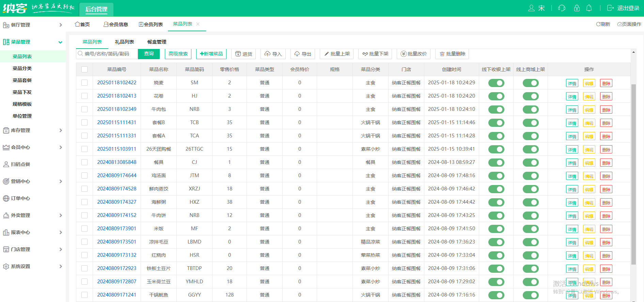Toggle 线上商城上架 switch for 鸡汤面 row

(x=530, y=176)
